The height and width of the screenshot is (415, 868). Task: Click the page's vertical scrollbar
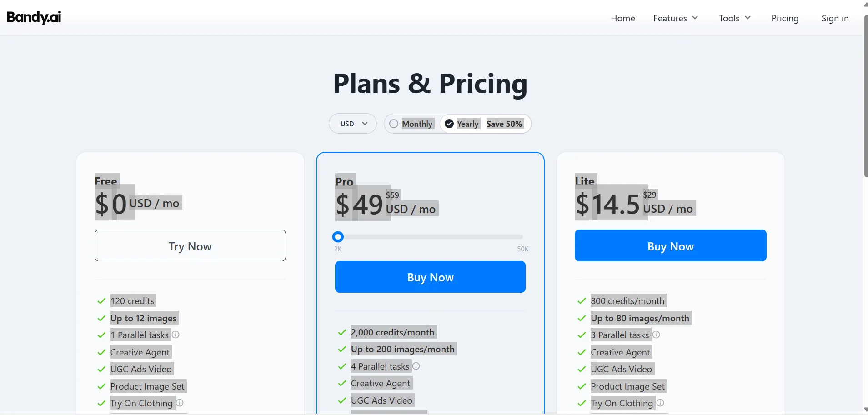[865, 95]
